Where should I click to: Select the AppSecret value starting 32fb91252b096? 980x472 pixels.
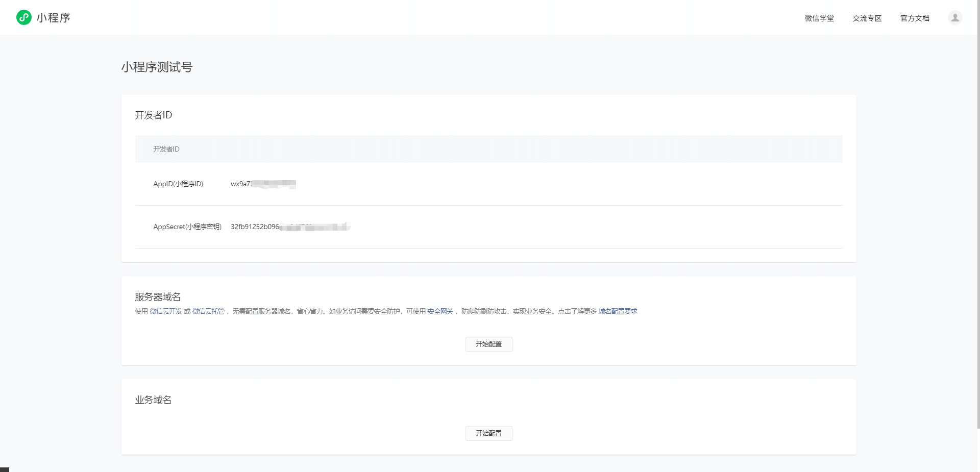290,227
